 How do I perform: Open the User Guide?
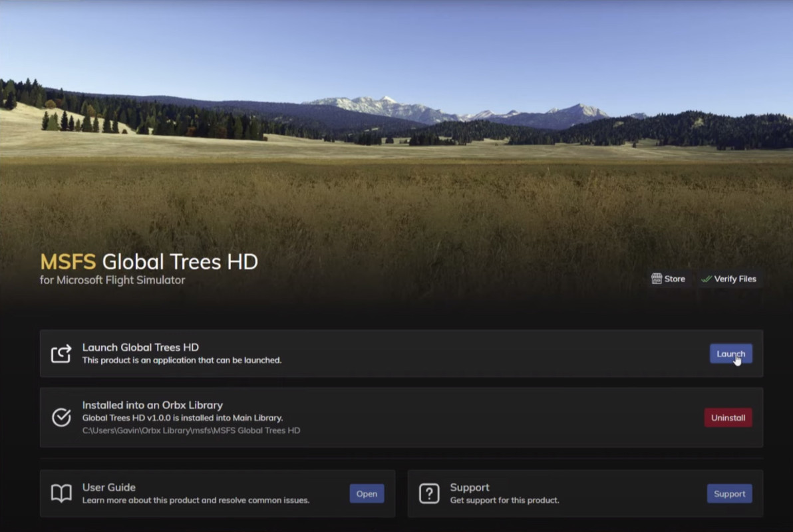[x=367, y=493]
